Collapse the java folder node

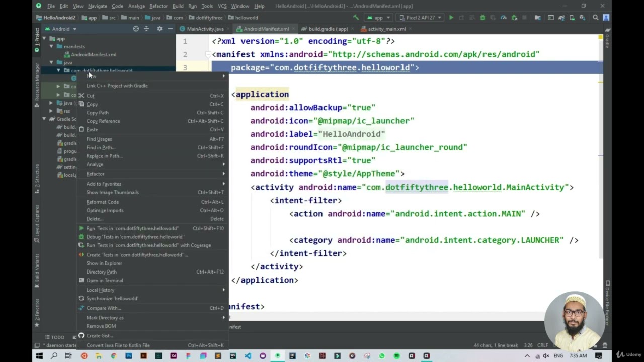pos(51,63)
